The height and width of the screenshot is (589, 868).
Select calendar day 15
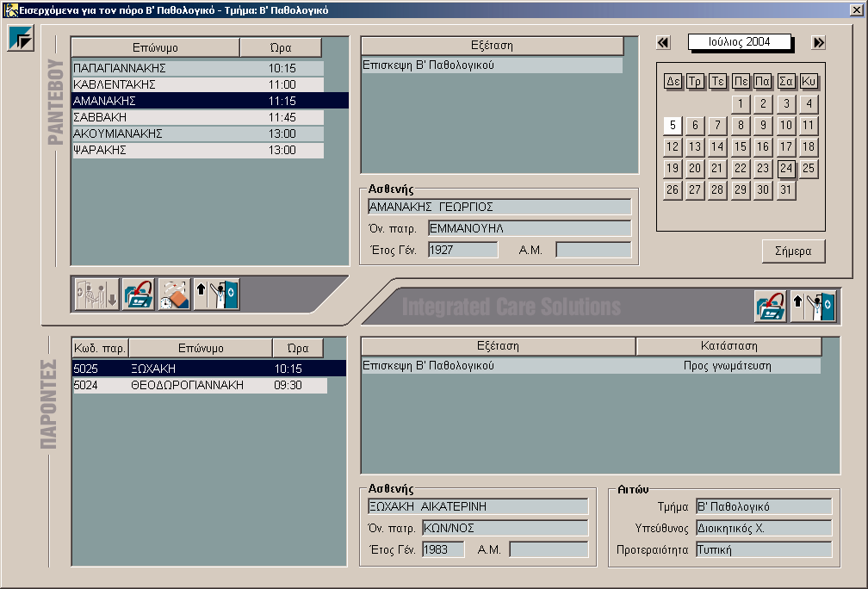coord(741,146)
